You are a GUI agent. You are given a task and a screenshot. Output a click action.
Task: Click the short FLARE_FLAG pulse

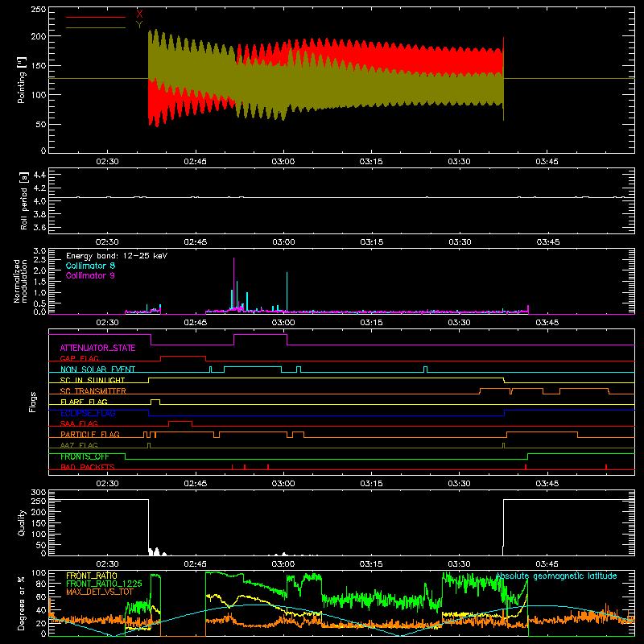pyautogui.click(x=155, y=399)
